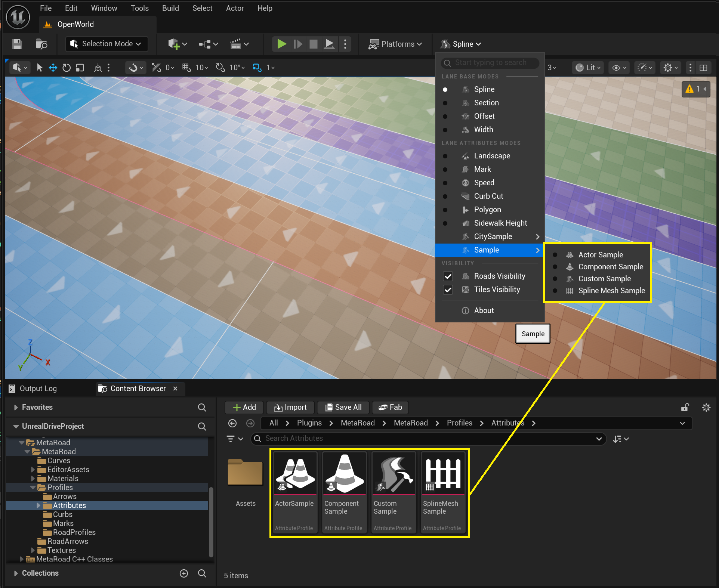Select the Landscape attribute mode
Viewport: 719px width, 588px height.
click(x=490, y=156)
